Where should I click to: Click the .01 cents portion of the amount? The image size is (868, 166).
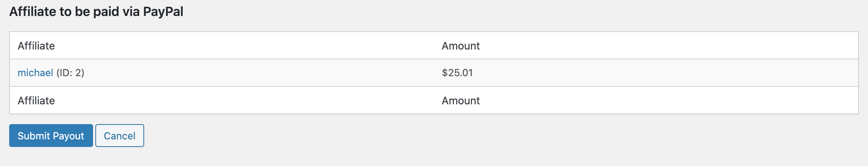pyautogui.click(x=466, y=73)
